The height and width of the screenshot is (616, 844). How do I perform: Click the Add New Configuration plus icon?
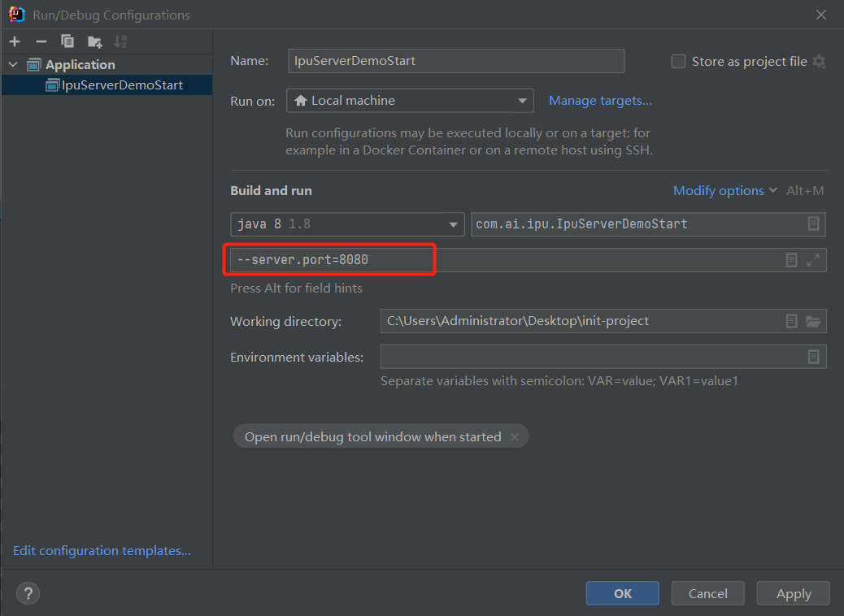pos(15,41)
